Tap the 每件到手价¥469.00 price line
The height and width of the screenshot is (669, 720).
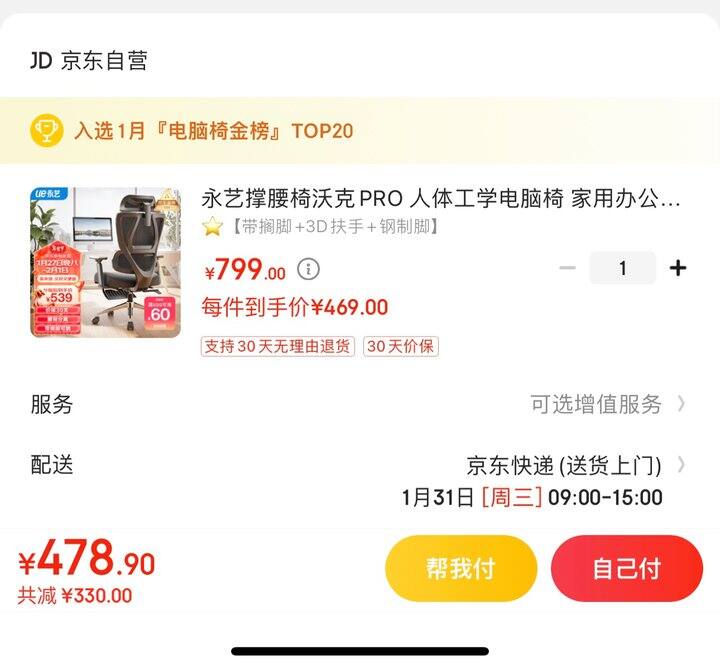[x=295, y=307]
